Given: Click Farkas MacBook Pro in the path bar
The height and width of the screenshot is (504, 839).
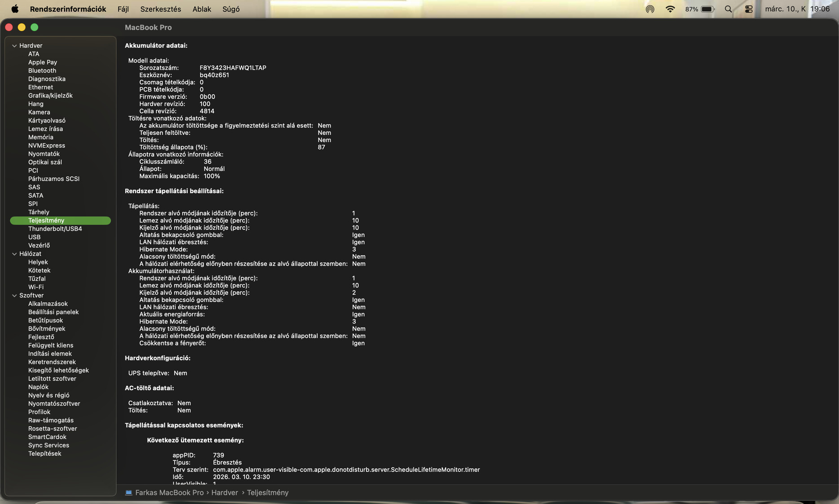Looking at the screenshot, I should point(169,492).
